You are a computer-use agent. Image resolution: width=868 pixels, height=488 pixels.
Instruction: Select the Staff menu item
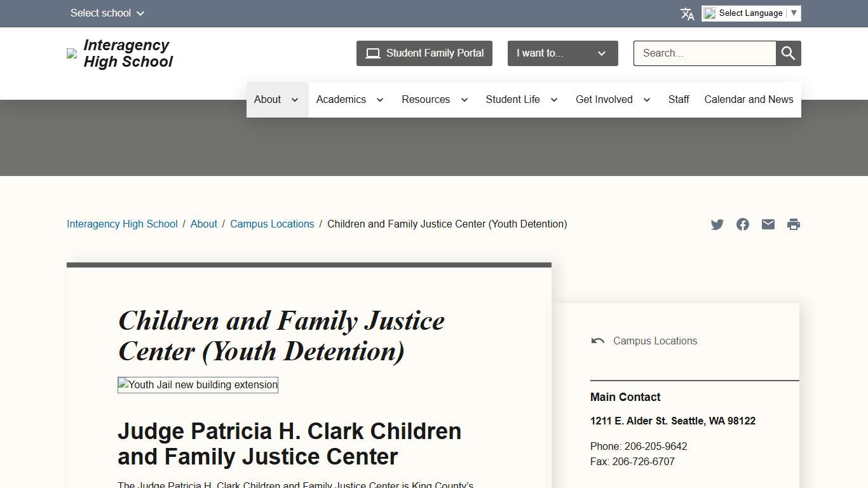tap(679, 99)
